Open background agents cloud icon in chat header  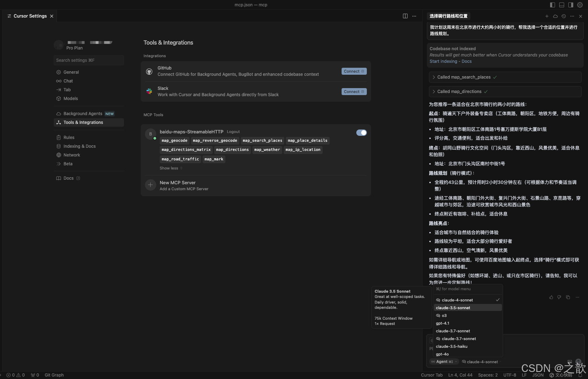tap(555, 16)
